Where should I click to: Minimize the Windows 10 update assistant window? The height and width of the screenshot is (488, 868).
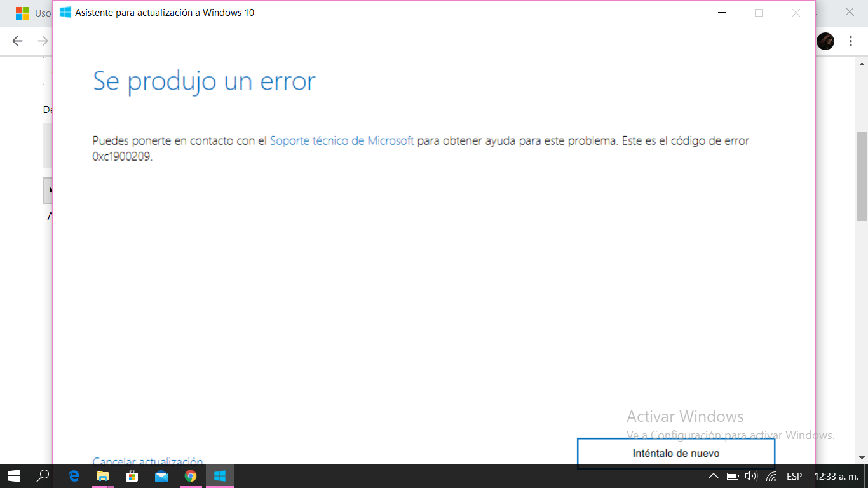(x=721, y=13)
